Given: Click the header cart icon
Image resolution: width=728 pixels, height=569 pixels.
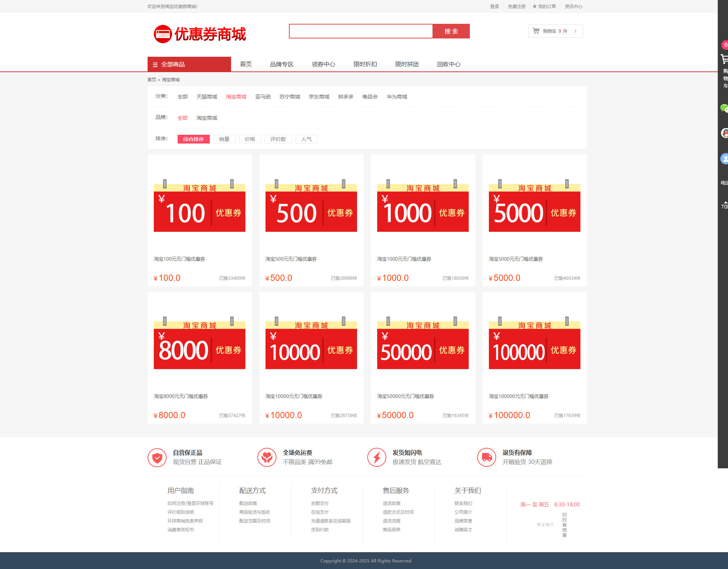Looking at the screenshot, I should click(536, 31).
